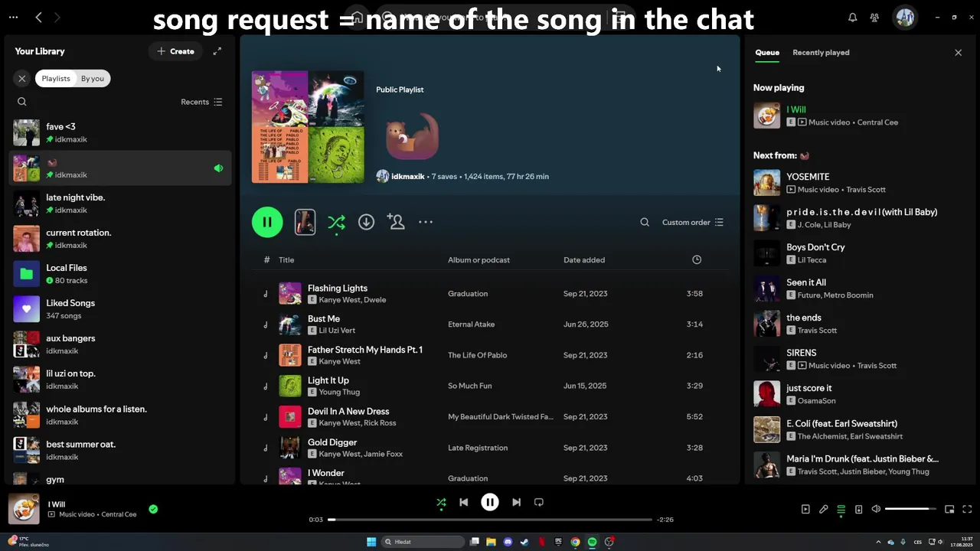
Task: Toggle the Now Playing view icon
Action: pyautogui.click(x=805, y=509)
